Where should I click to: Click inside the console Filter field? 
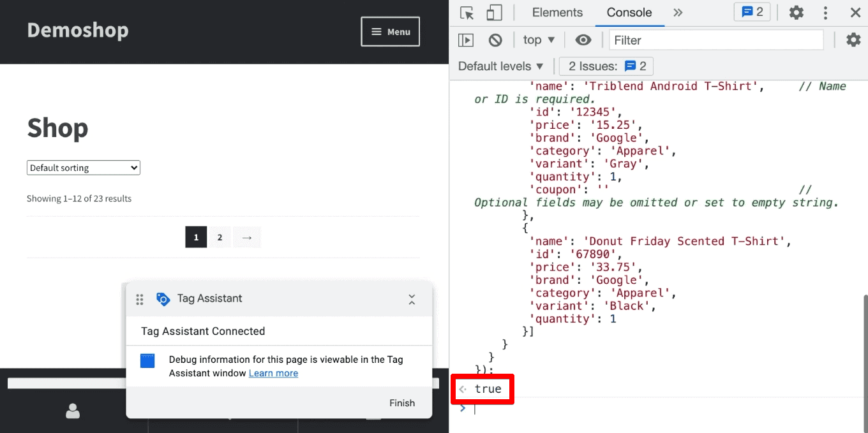pos(715,40)
